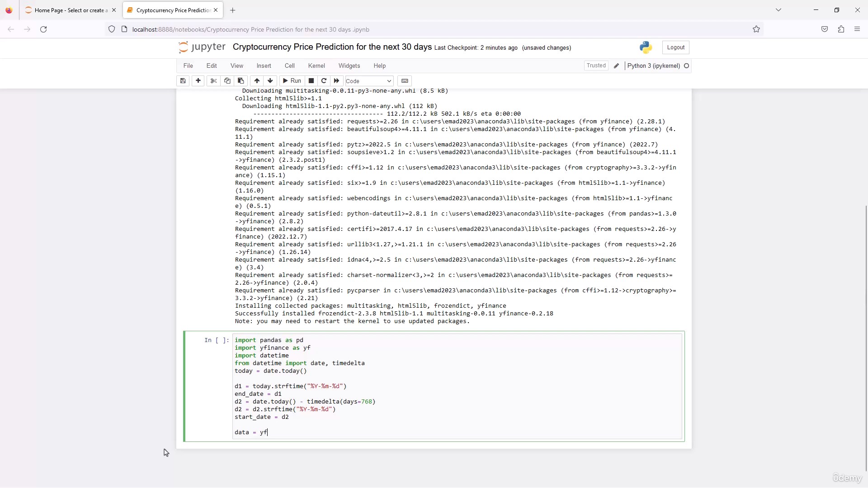868x488 pixels.
Task: Paste cells below using the toolbar icon
Action: tap(241, 81)
